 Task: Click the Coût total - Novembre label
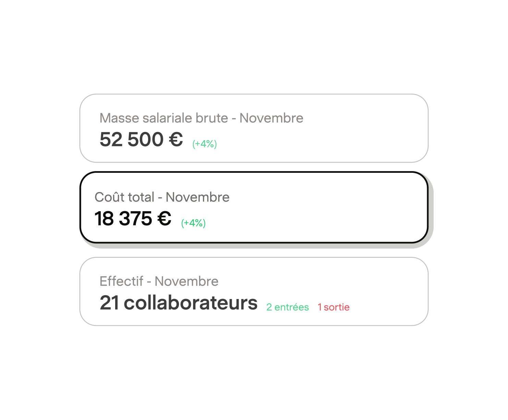[x=162, y=197]
